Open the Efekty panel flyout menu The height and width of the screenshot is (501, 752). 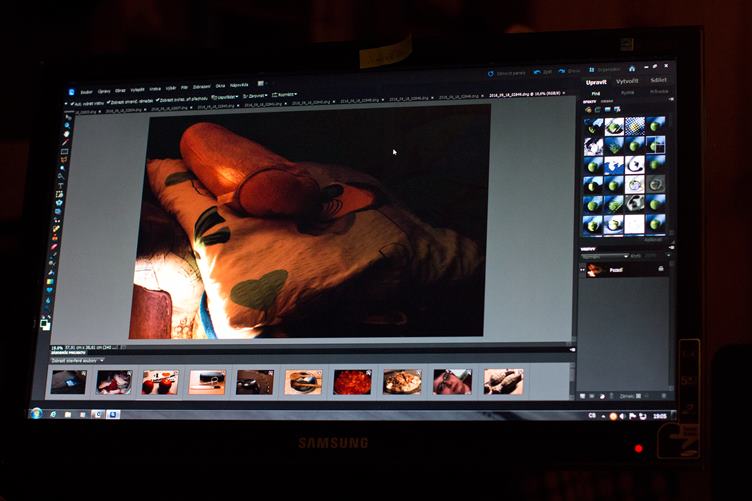[x=671, y=99]
